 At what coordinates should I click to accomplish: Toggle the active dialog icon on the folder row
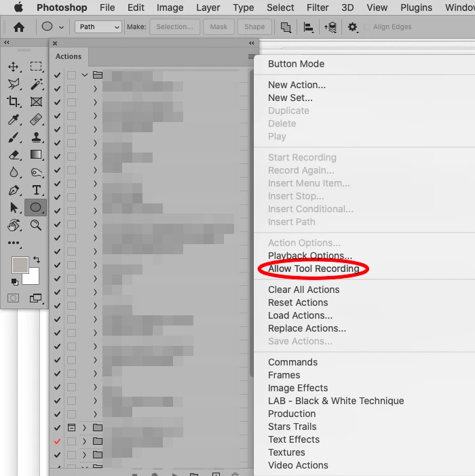click(71, 428)
